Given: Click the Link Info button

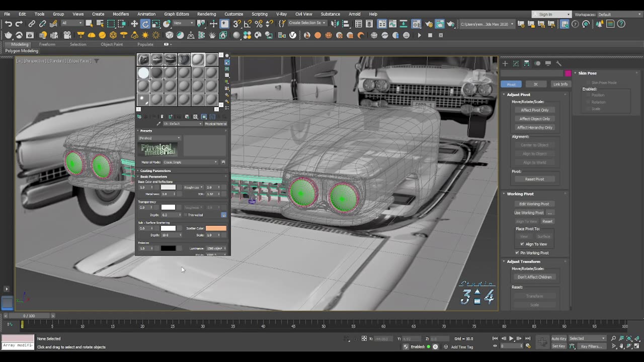Looking at the screenshot, I should point(560,84).
